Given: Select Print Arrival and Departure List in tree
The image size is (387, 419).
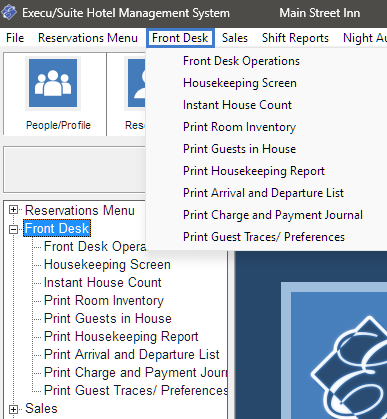Looking at the screenshot, I should [x=132, y=355].
